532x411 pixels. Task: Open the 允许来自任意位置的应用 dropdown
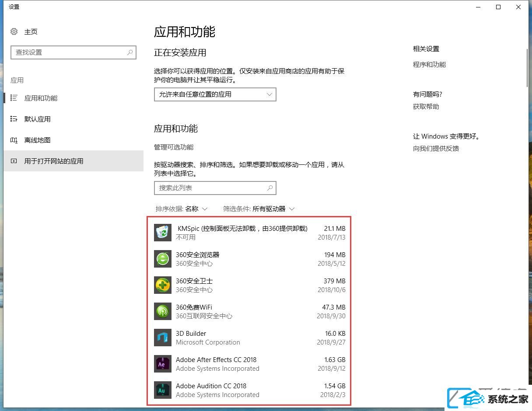coord(215,94)
